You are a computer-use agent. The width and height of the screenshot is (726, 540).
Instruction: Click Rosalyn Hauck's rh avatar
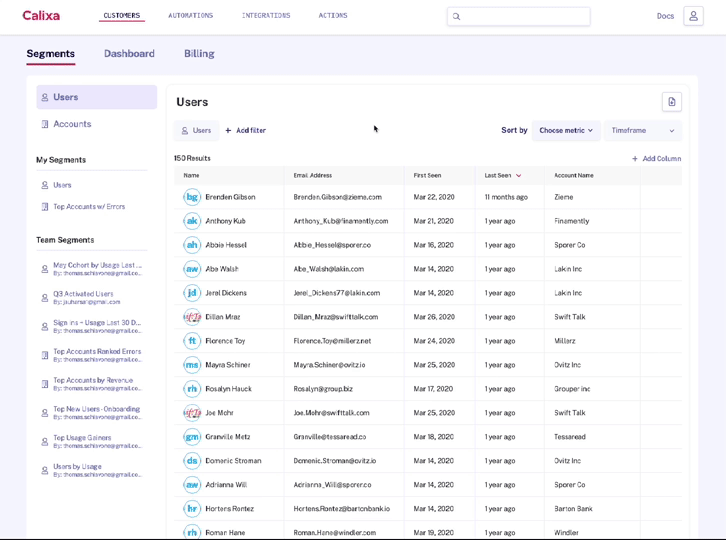coord(192,389)
